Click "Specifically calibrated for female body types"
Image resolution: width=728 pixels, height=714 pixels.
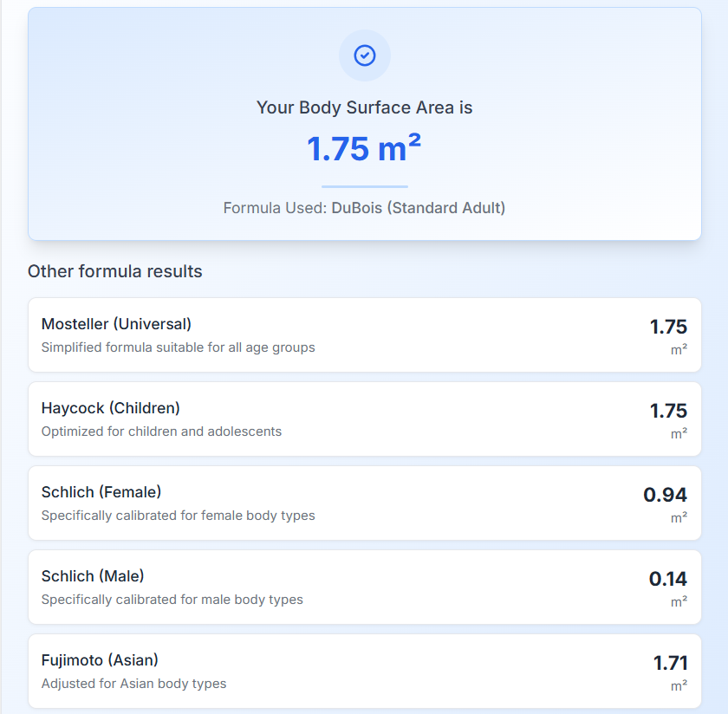click(x=179, y=516)
